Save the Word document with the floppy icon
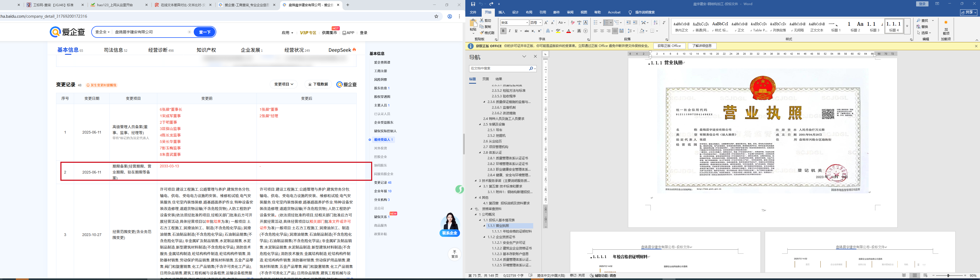Screen dimensions: 980x280 (x=473, y=4)
